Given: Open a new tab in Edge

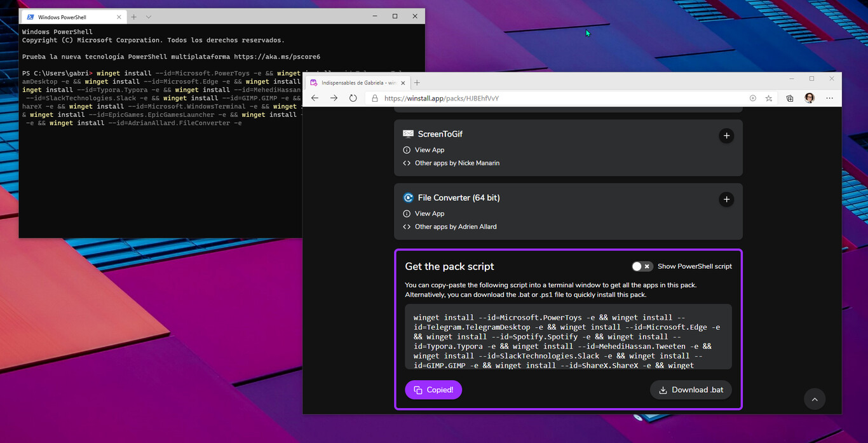Looking at the screenshot, I should coord(417,83).
